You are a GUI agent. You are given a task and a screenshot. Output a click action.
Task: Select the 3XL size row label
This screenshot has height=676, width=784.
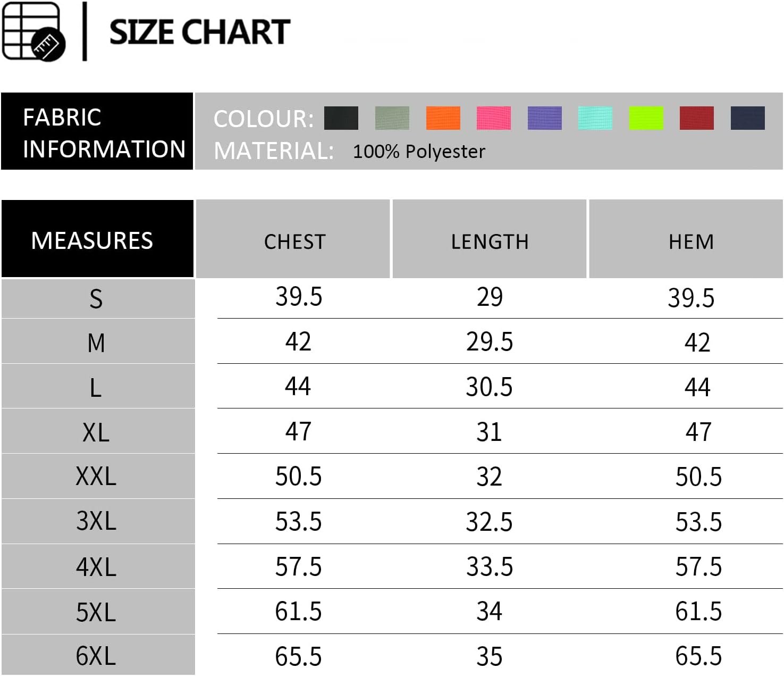pyautogui.click(x=96, y=521)
